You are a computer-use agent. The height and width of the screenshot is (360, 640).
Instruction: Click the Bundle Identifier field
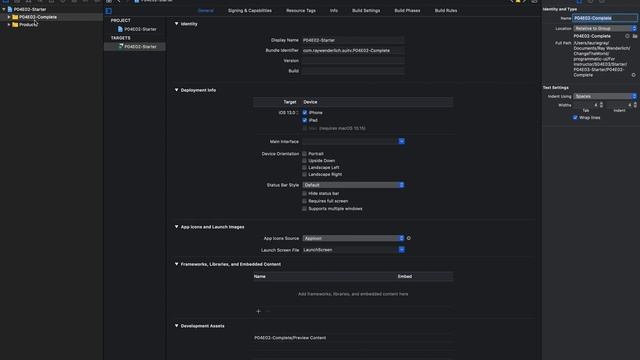353,51
